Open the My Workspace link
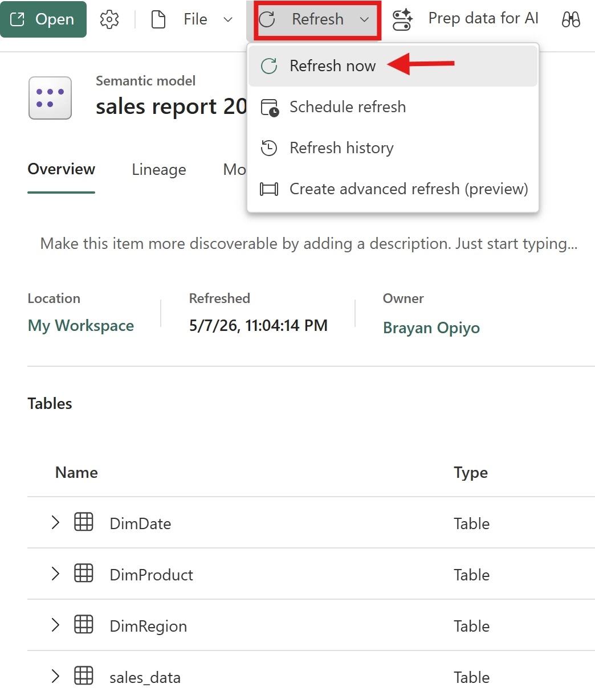 click(81, 326)
